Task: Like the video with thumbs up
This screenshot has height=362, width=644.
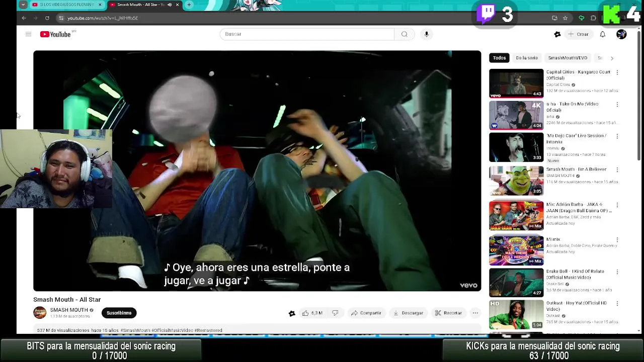Action: pyautogui.click(x=312, y=313)
